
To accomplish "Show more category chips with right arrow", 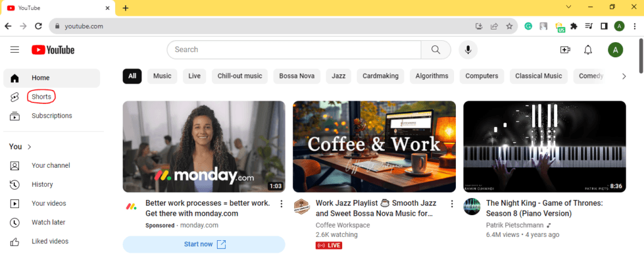I will (624, 76).
